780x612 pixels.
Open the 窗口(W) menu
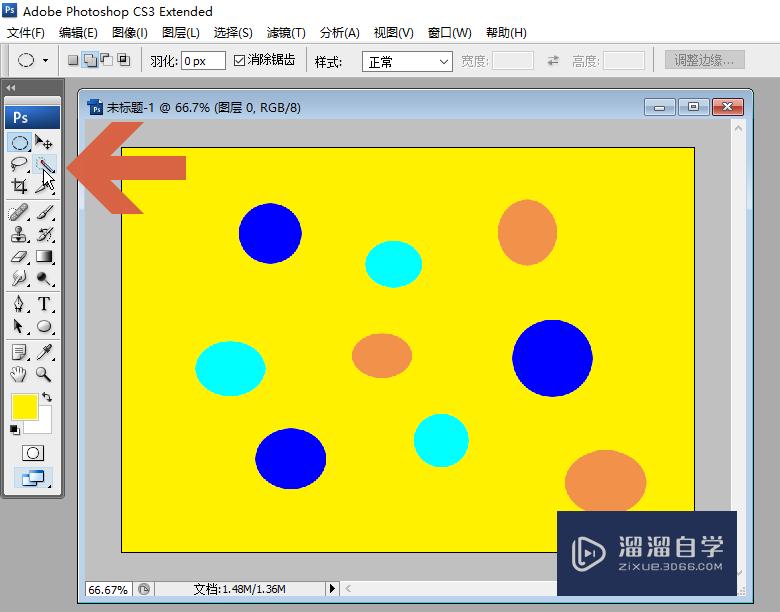click(x=449, y=33)
